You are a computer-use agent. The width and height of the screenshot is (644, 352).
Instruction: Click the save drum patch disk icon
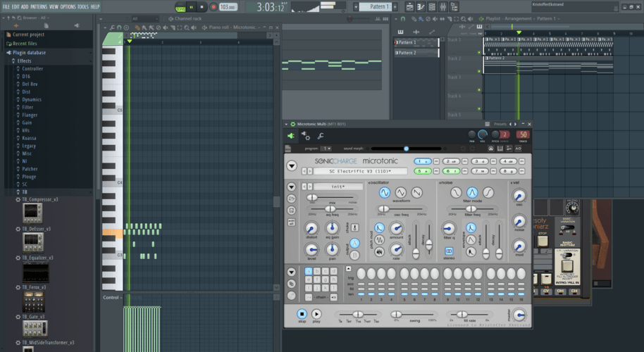pos(291,210)
